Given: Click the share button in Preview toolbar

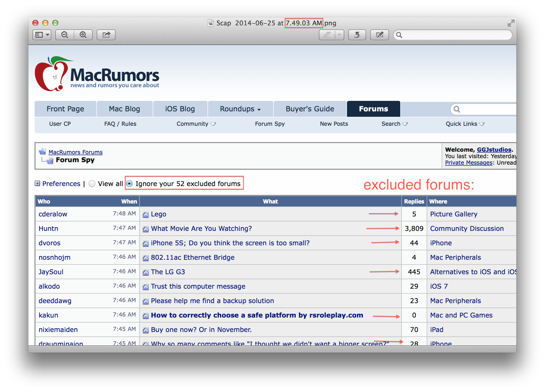Looking at the screenshot, I should (x=106, y=35).
